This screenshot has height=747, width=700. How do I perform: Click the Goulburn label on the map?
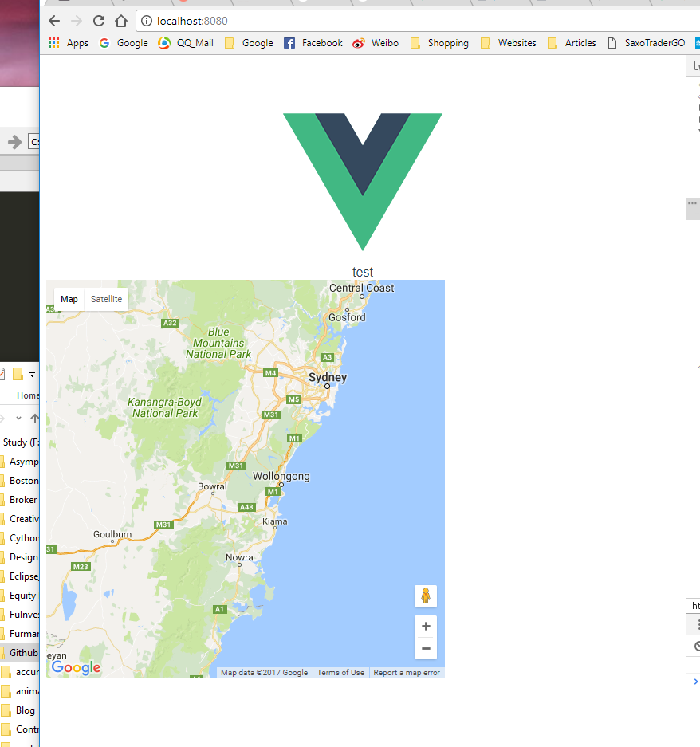click(x=112, y=534)
